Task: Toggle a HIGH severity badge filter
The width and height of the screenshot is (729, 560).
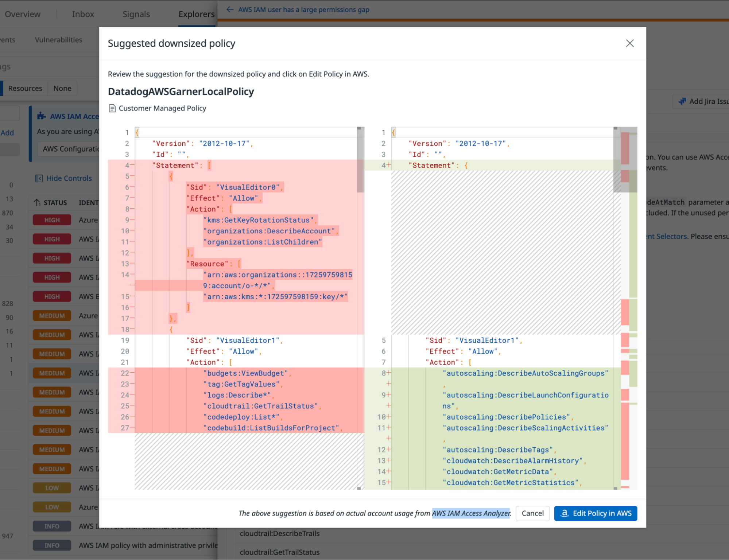Action: click(x=51, y=219)
